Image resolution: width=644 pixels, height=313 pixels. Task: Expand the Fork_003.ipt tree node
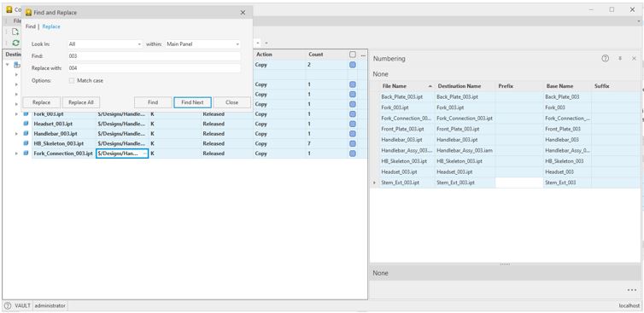coord(16,114)
